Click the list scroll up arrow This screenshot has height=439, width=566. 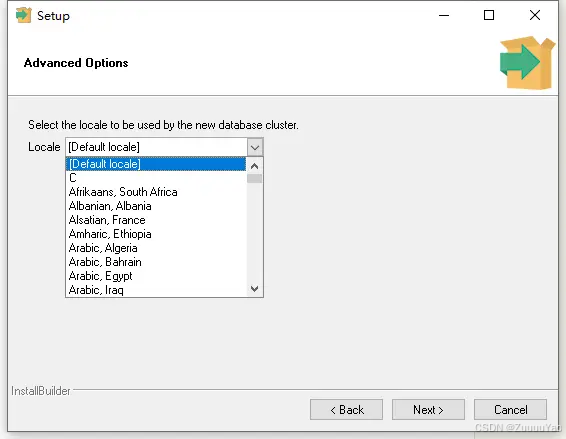pyautogui.click(x=254, y=166)
